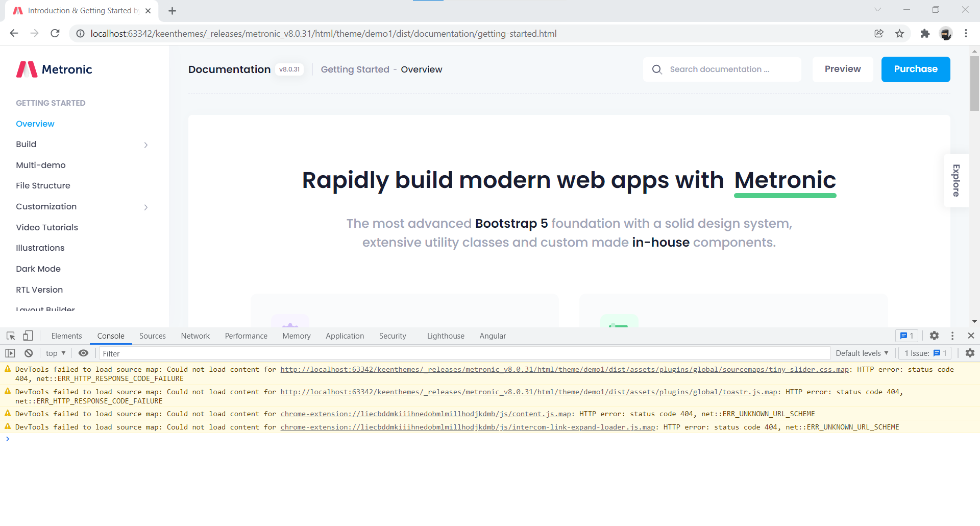980x526 pixels.
Task: Click the Preview button
Action: 843,69
